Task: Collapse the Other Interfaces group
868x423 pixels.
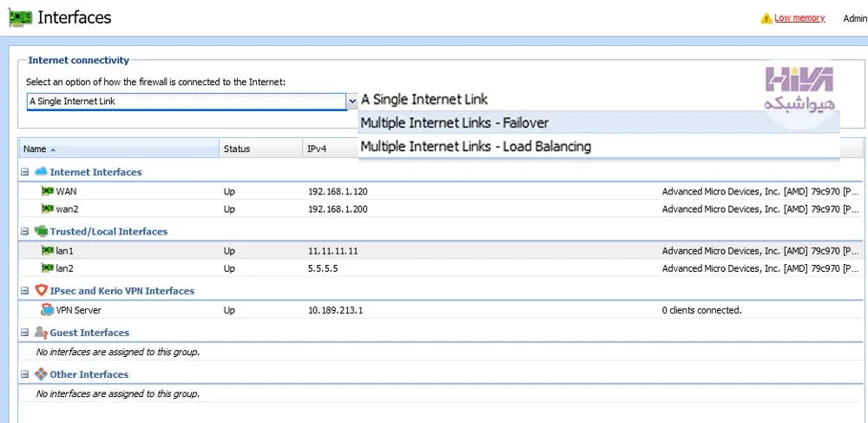Action: 24,375
